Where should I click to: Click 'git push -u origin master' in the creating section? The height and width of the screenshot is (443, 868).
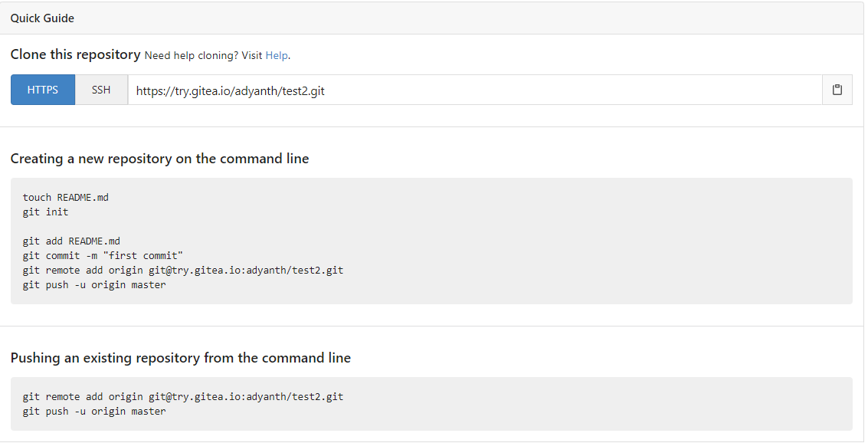[94, 285]
